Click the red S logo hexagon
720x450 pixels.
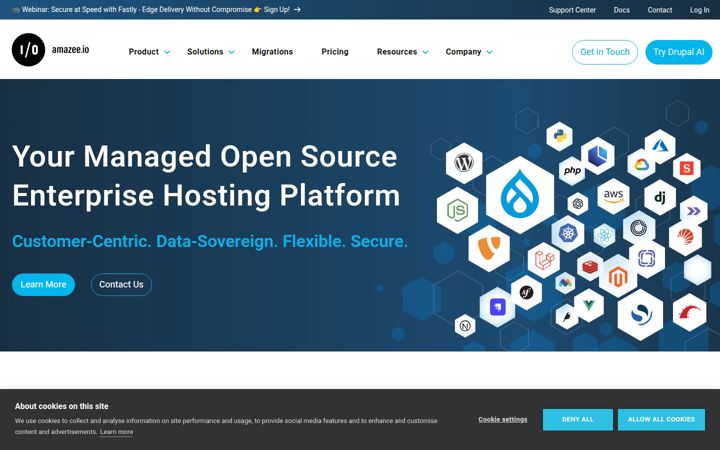pos(686,169)
